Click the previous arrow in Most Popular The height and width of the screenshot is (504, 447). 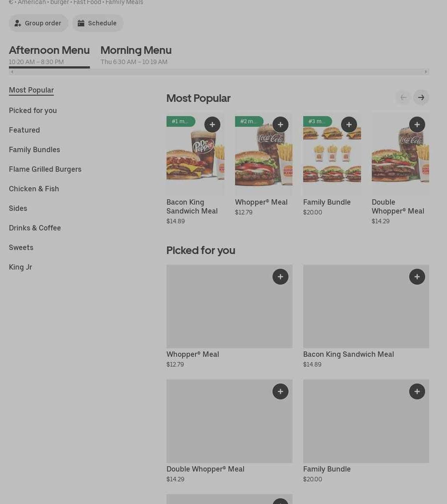(x=403, y=97)
